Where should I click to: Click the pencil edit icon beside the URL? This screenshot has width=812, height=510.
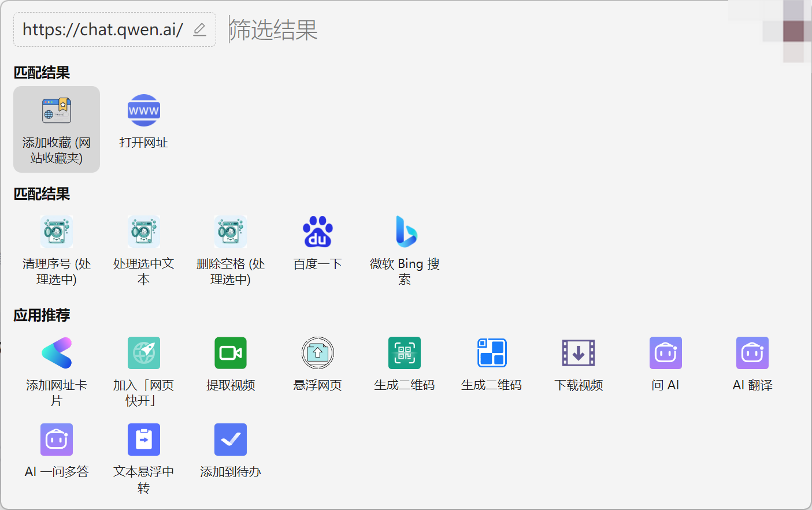(199, 29)
